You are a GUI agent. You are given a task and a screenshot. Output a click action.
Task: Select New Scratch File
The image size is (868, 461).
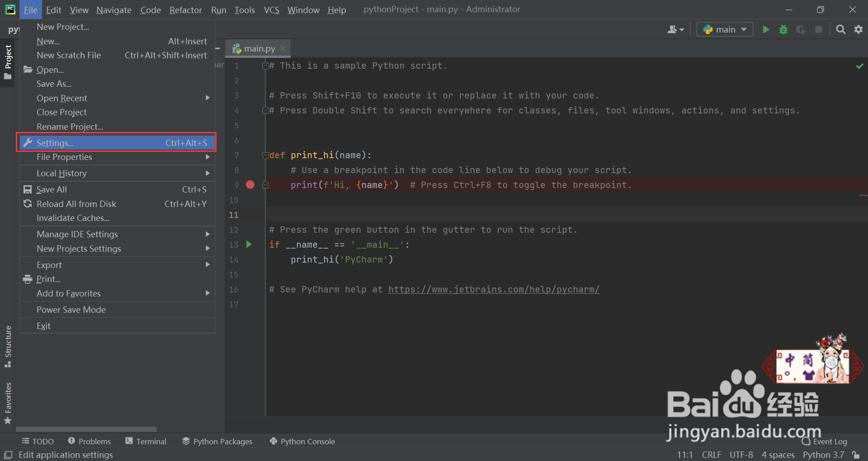(x=117, y=55)
